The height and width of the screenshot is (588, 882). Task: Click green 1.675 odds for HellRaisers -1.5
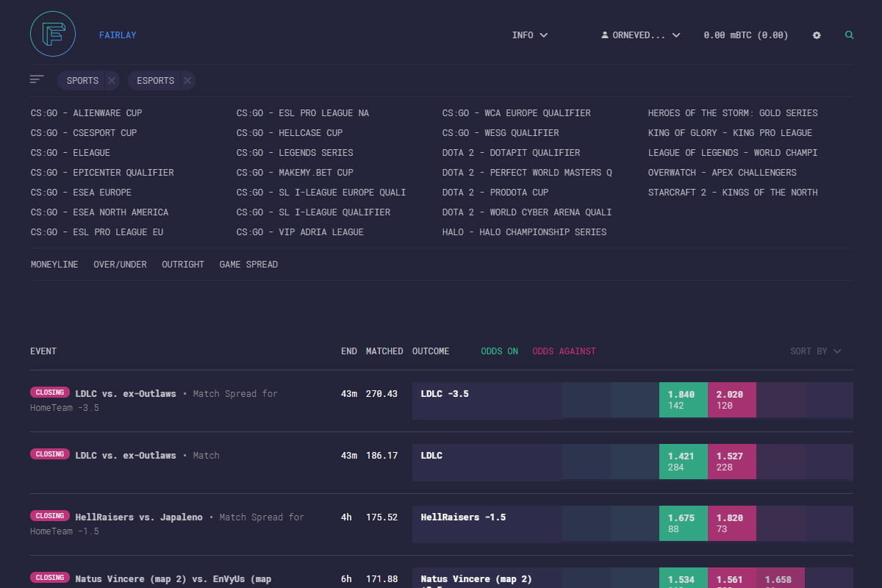click(684, 524)
